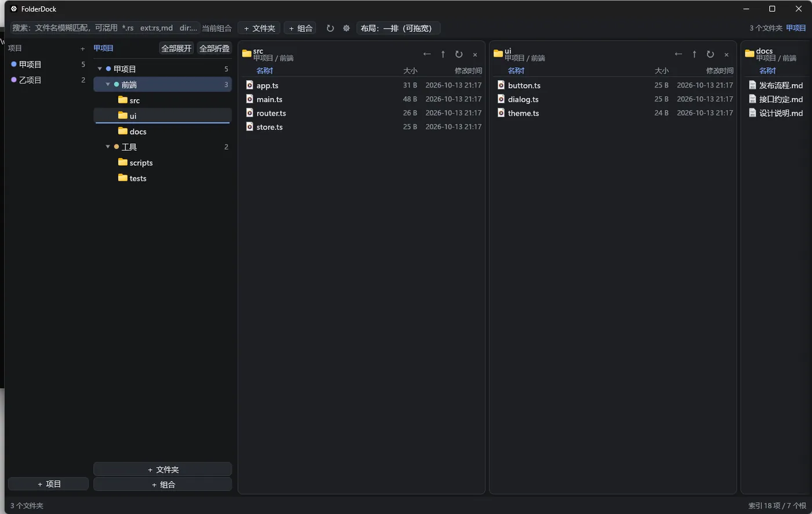Add a folder with top toolbar 文件夹 button
The height and width of the screenshot is (514, 812).
259,28
